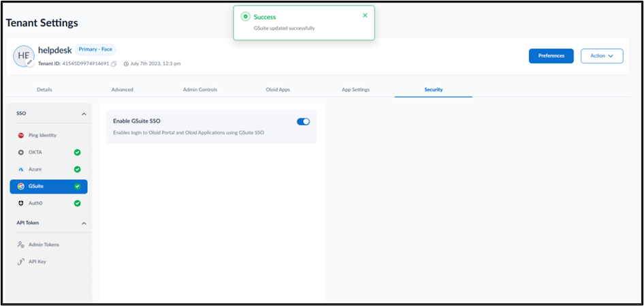644x306 pixels.
Task: Click the clock icon beside the date
Action: pyautogui.click(x=126, y=64)
